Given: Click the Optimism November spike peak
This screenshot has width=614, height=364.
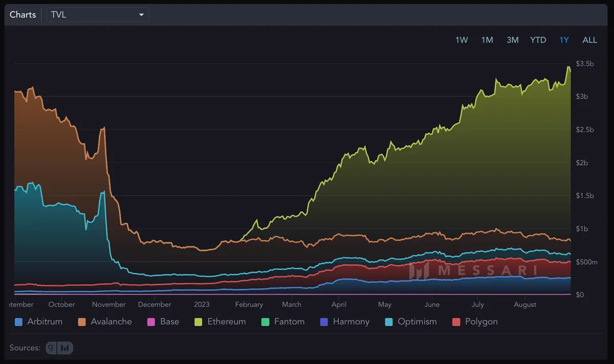Looking at the screenshot, I should (x=104, y=192).
